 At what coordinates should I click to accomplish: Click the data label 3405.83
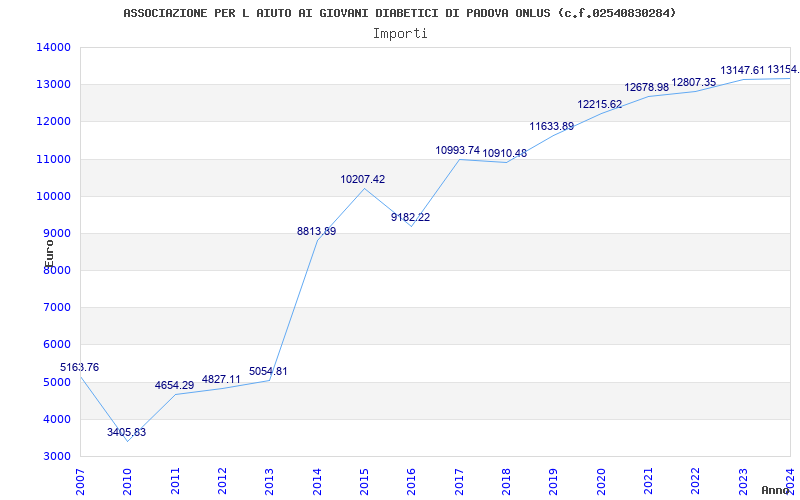(x=127, y=432)
